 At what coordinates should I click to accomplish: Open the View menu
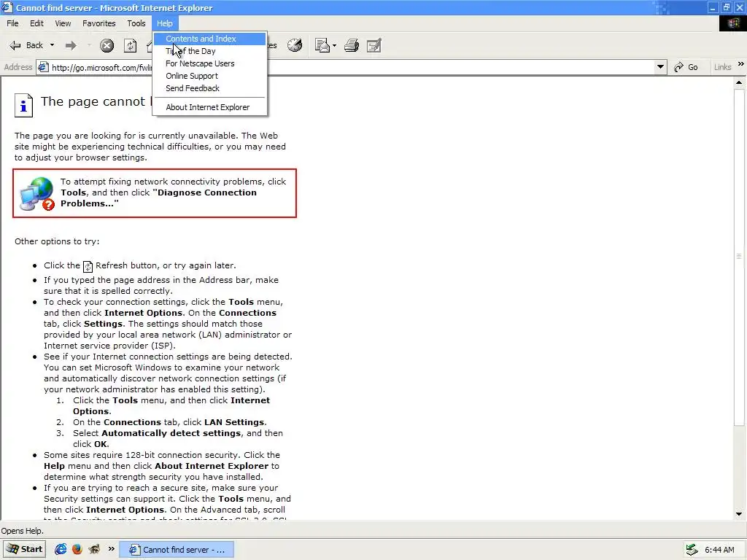(x=63, y=23)
